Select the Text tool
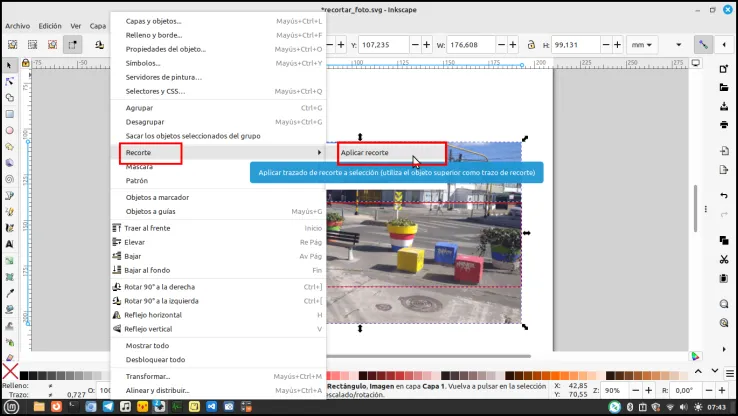738x416 pixels. pos(9,244)
